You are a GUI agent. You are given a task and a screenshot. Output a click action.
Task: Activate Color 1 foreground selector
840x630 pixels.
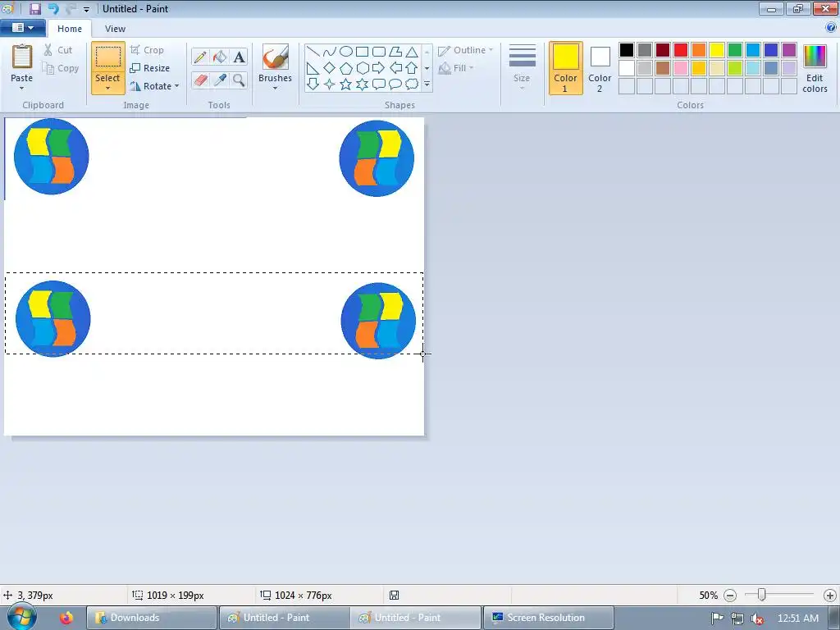[565, 69]
